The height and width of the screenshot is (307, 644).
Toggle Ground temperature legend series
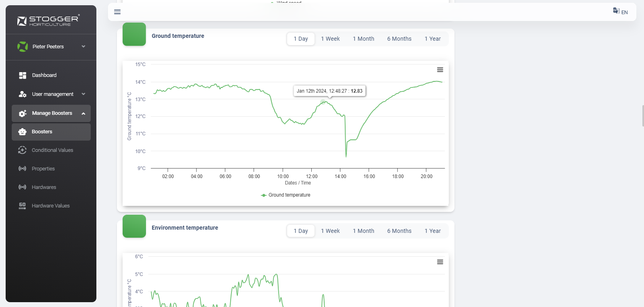286,195
